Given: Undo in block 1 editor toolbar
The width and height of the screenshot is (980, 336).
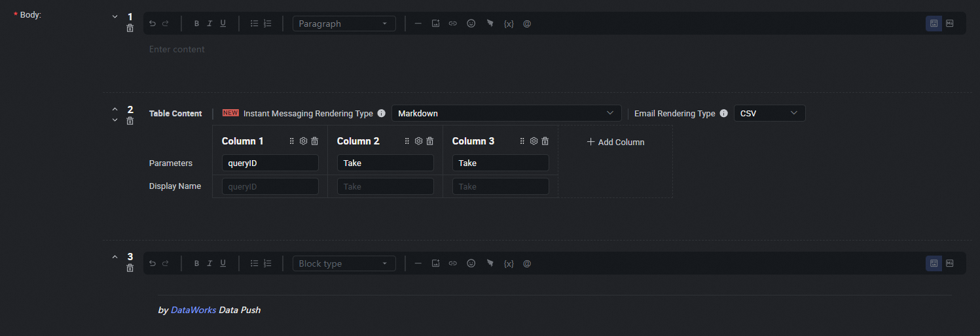Looking at the screenshot, I should click(x=153, y=24).
